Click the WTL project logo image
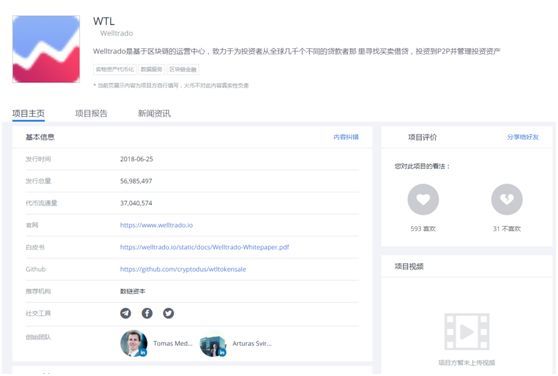The height and width of the screenshot is (376, 558). click(x=46, y=49)
